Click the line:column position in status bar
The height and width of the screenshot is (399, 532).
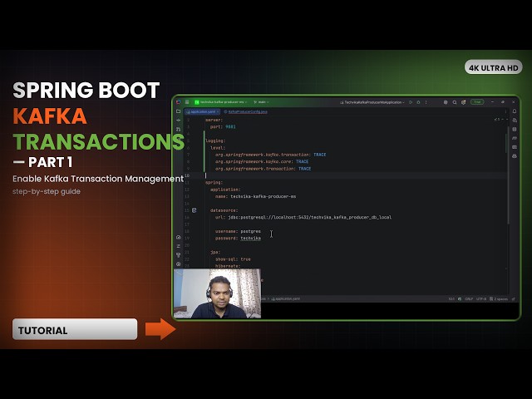point(451,299)
